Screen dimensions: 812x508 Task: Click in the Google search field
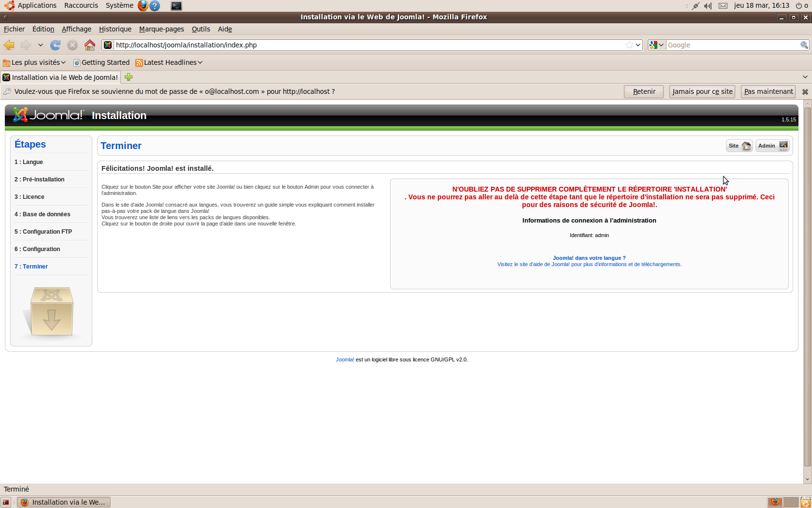coord(733,45)
